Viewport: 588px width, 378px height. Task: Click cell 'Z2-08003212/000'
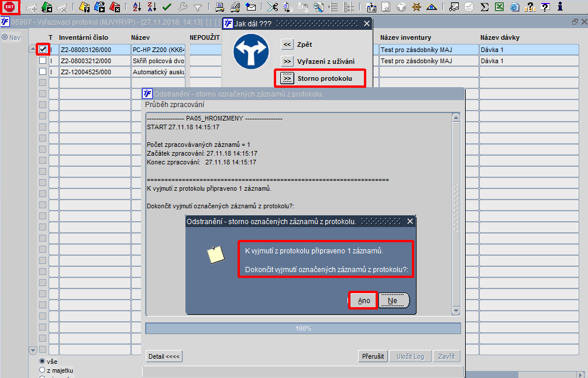click(95, 61)
